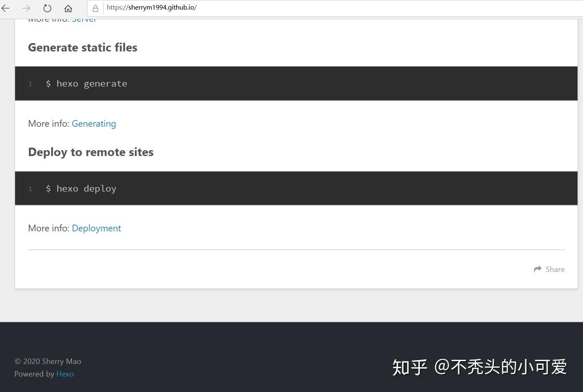Click the Share button below the post

(x=549, y=269)
